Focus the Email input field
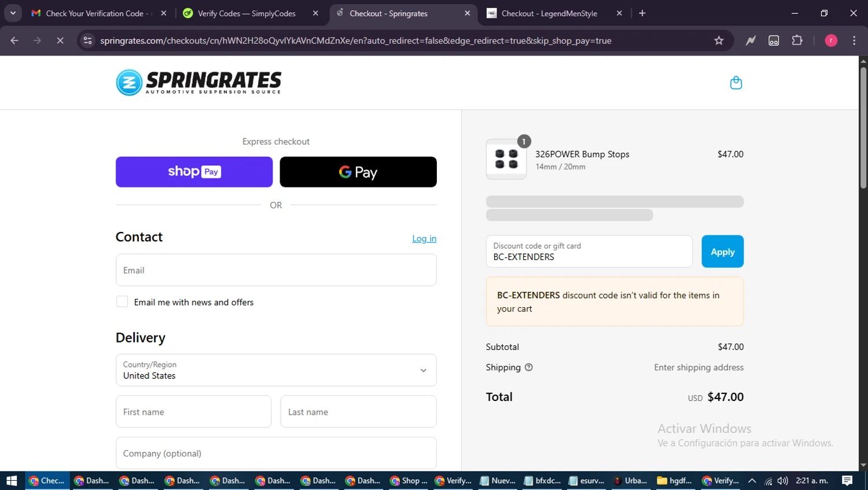Viewport: 868px width, 490px height. tap(276, 270)
